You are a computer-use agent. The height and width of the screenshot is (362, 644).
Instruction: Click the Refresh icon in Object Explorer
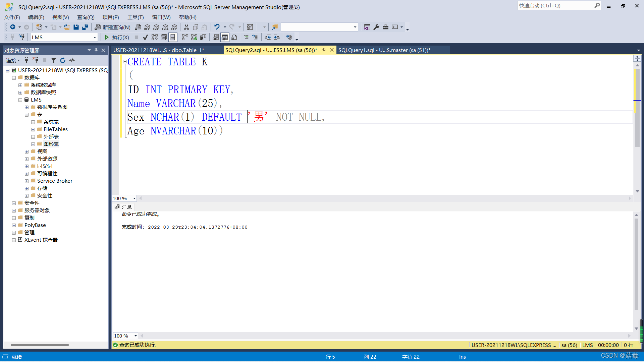(x=63, y=60)
